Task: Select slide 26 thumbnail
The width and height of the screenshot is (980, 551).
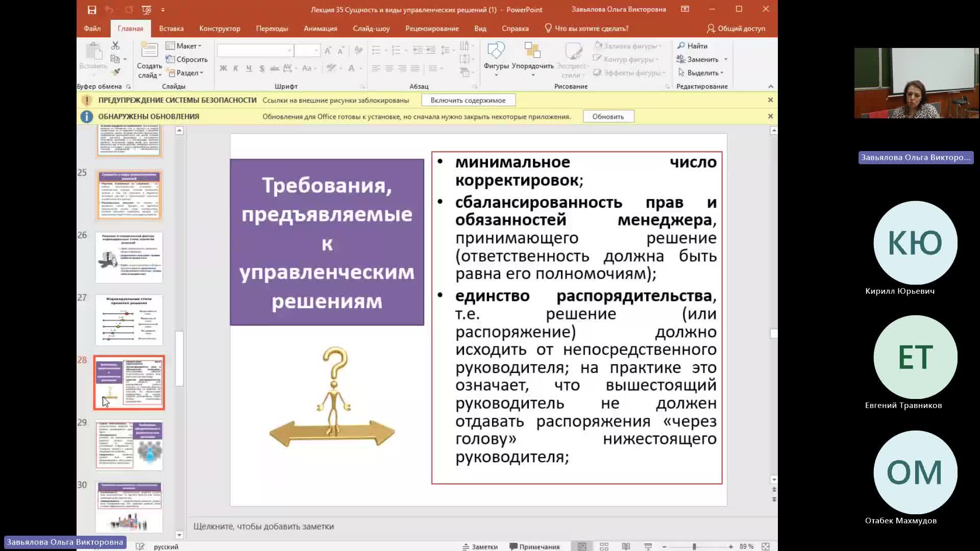Action: click(x=129, y=257)
